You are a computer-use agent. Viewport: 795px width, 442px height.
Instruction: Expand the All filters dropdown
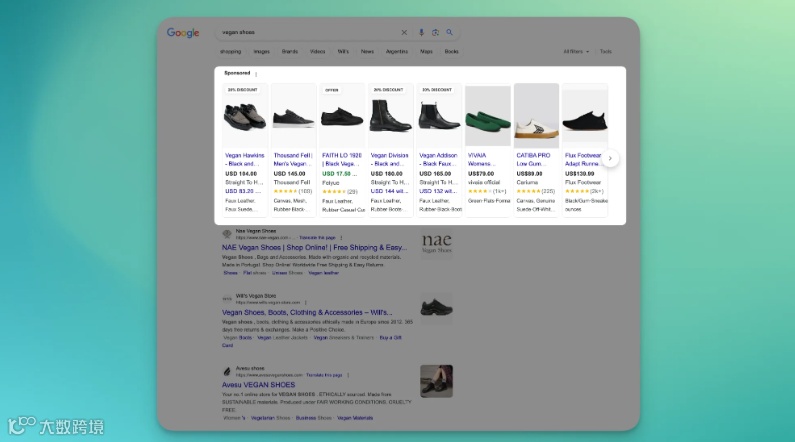576,52
